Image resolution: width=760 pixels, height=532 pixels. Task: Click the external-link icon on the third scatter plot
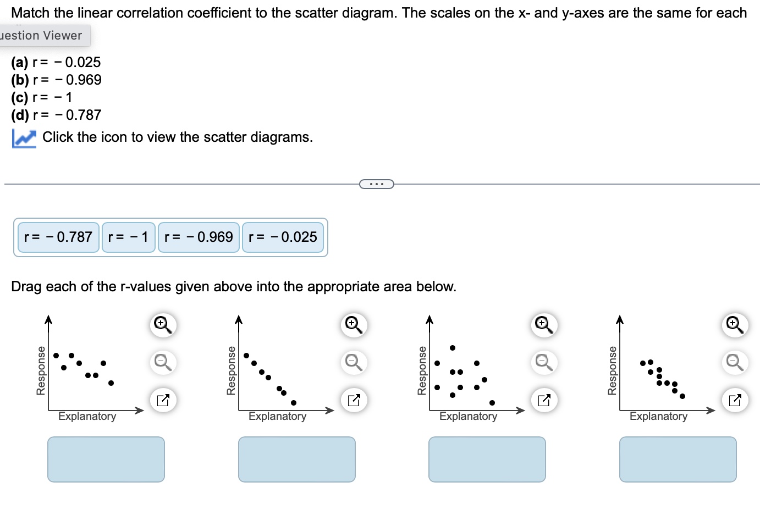click(x=544, y=400)
